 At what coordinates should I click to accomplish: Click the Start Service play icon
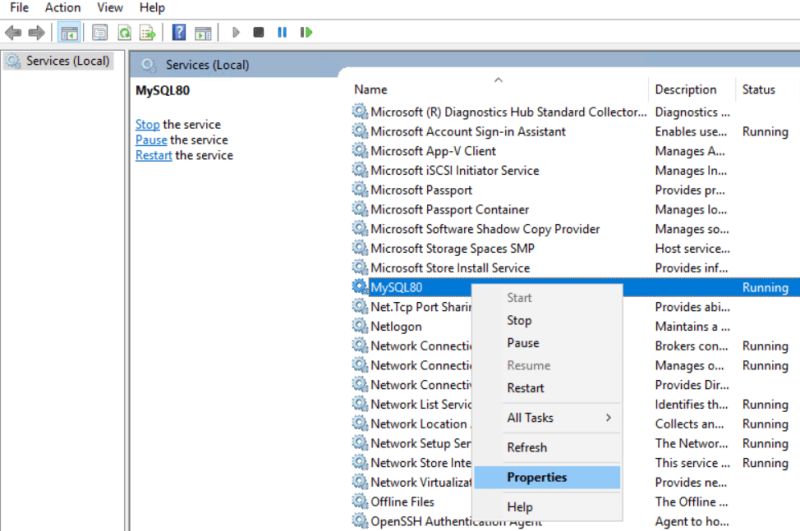click(235, 33)
